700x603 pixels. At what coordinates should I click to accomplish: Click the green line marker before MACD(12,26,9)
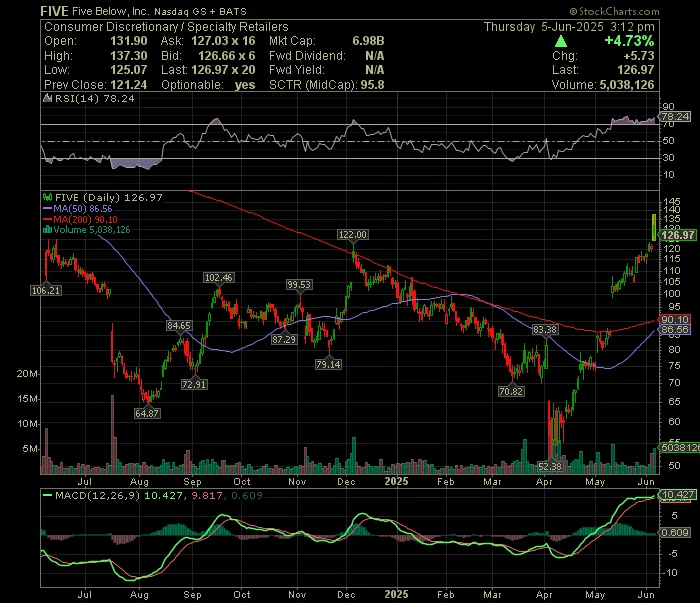coord(47,495)
